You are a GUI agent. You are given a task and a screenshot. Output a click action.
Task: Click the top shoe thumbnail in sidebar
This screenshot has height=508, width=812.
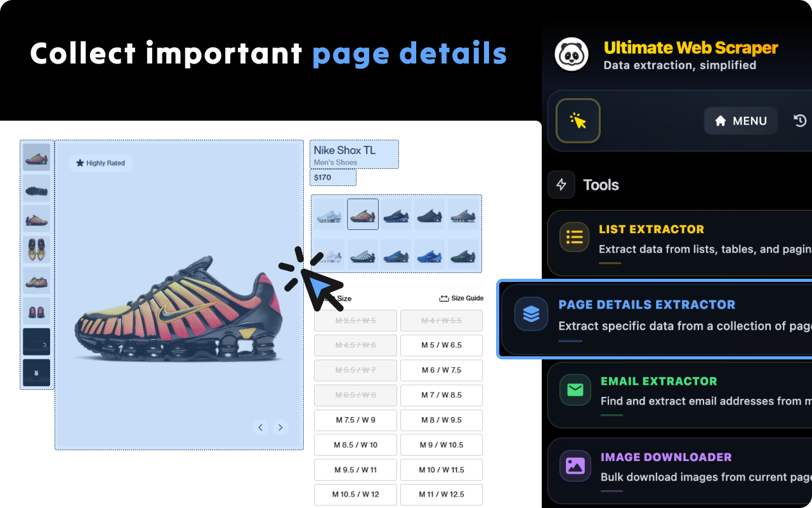pos(36,157)
